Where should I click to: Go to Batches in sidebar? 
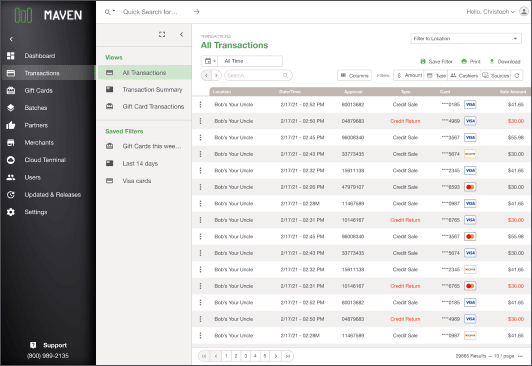(x=36, y=108)
